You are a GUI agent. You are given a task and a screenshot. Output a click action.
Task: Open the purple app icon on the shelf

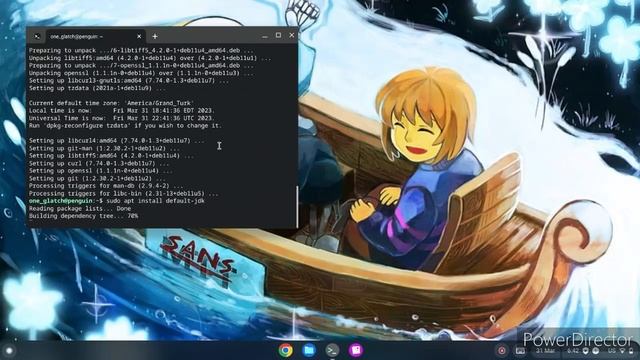[x=356, y=350]
